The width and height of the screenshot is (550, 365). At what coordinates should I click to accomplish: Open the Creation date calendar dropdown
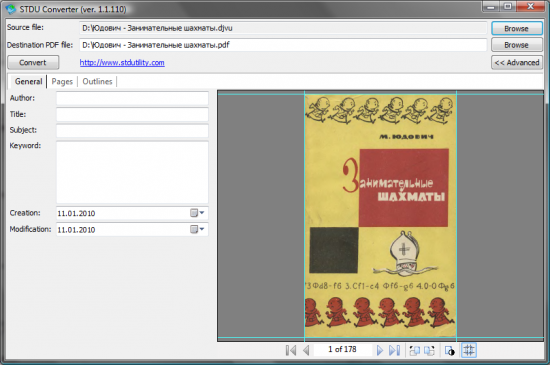click(x=197, y=213)
